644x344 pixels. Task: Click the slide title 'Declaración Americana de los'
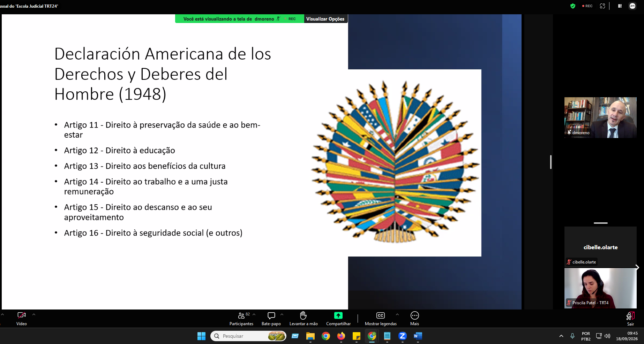click(x=163, y=54)
